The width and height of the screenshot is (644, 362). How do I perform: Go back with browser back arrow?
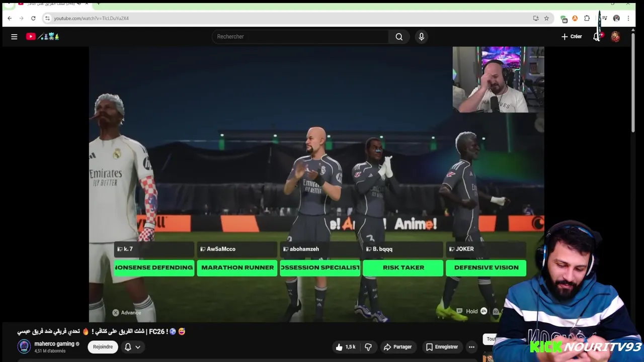point(10,18)
